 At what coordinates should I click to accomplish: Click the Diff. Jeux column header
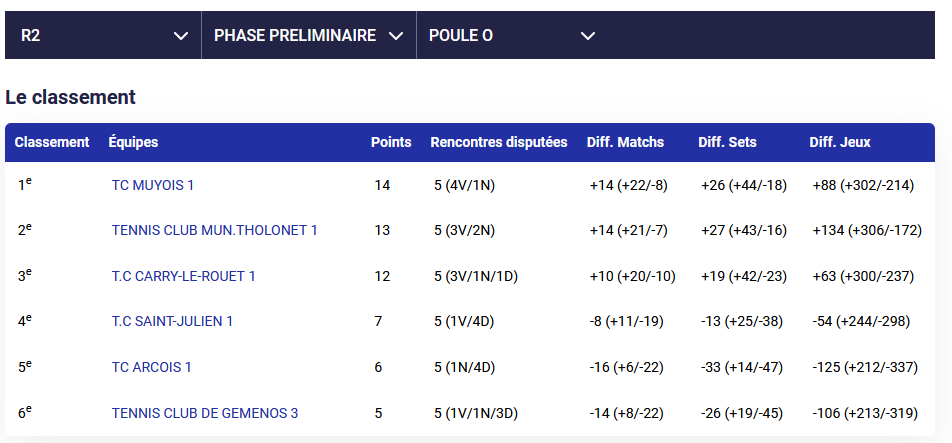coord(840,142)
